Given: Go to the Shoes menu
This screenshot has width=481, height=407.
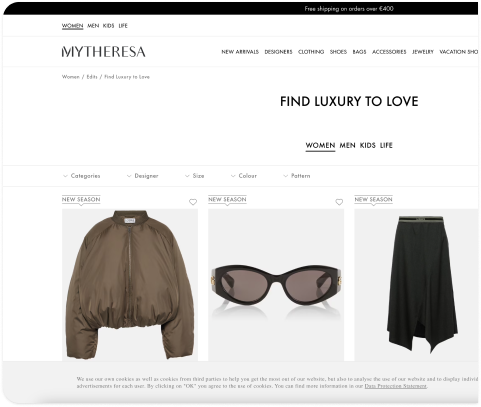Looking at the screenshot, I should pos(338,52).
